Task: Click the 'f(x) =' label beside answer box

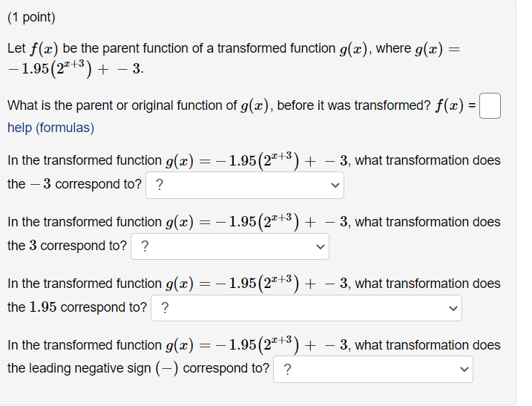Action: click(455, 105)
